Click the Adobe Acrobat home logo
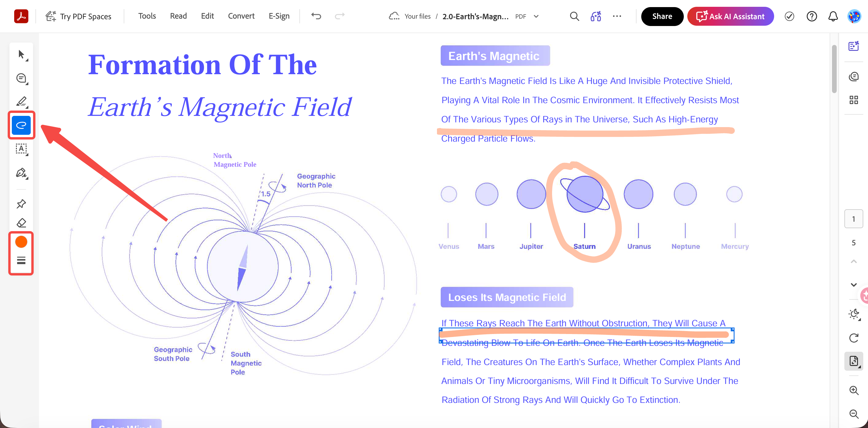868x428 pixels. pyautogui.click(x=21, y=16)
